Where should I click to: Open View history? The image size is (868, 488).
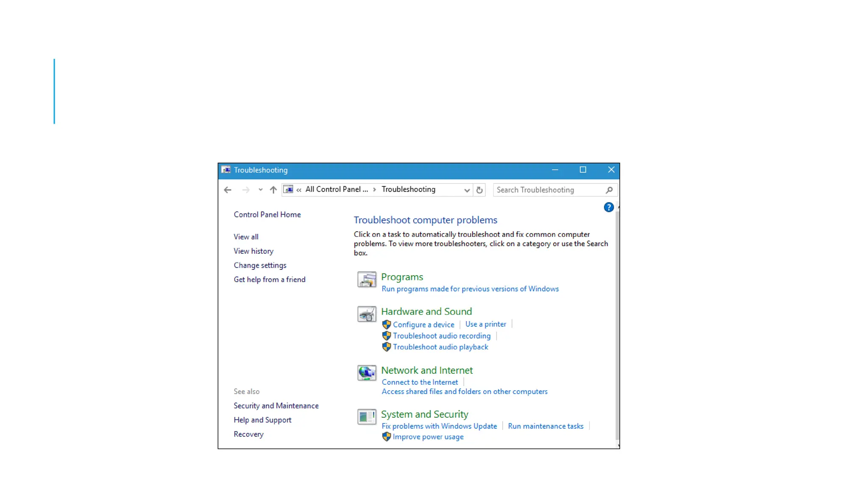click(253, 251)
